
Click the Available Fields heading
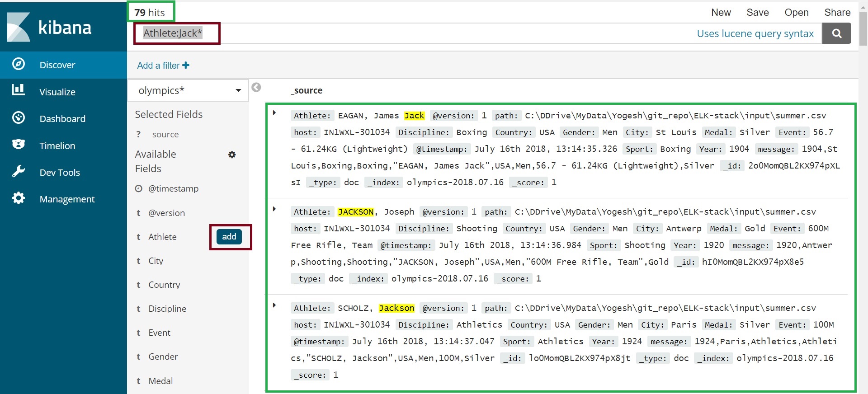tap(156, 161)
